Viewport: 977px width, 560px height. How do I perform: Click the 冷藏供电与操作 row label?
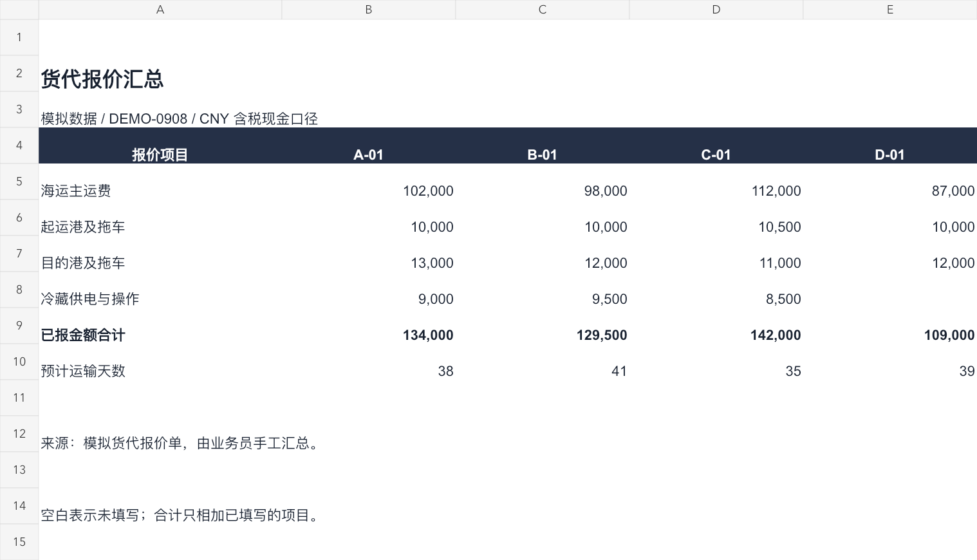click(90, 299)
